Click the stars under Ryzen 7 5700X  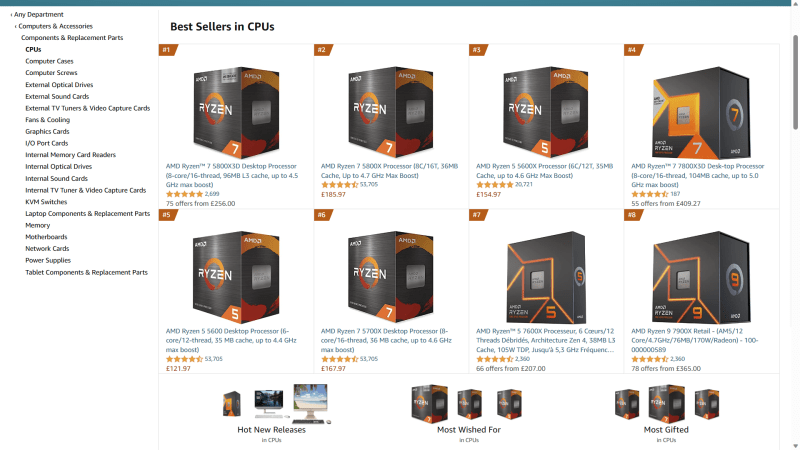[339, 359]
